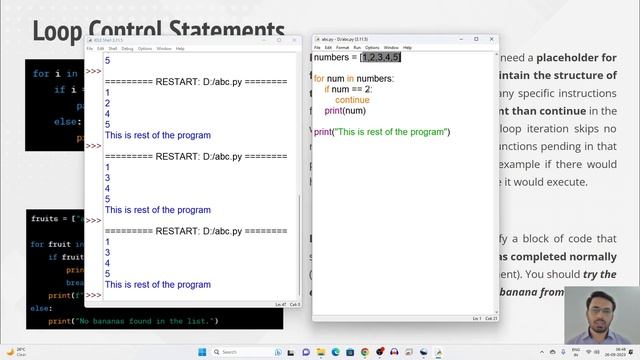Open Edit menu in abc.py editor
The width and height of the screenshot is (640, 360).
[328, 48]
